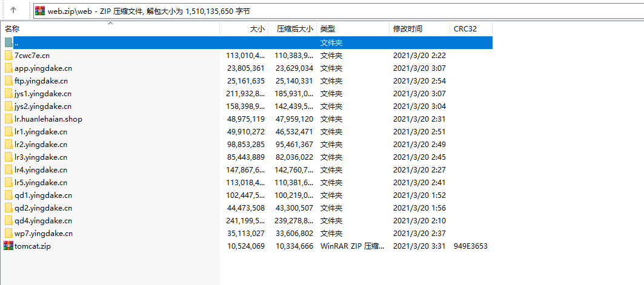Click the compressed size 43,300,507
The height and width of the screenshot is (285, 644).
pyautogui.click(x=294, y=208)
